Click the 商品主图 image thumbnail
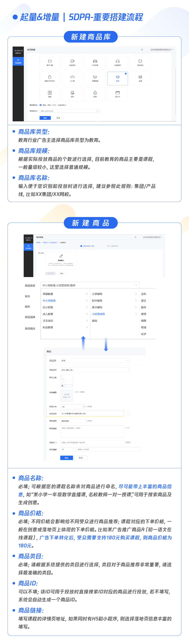Viewport: 189px width, 644px height. click(67, 381)
